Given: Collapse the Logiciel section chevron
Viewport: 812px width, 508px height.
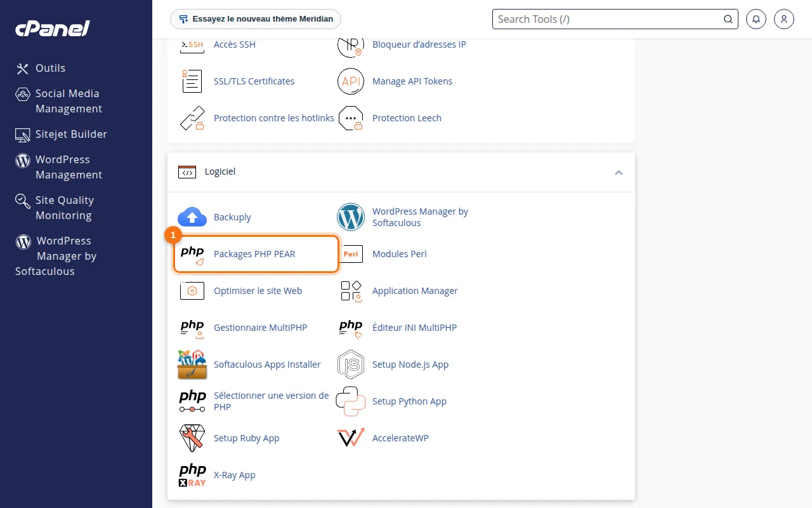Looking at the screenshot, I should 619,173.
